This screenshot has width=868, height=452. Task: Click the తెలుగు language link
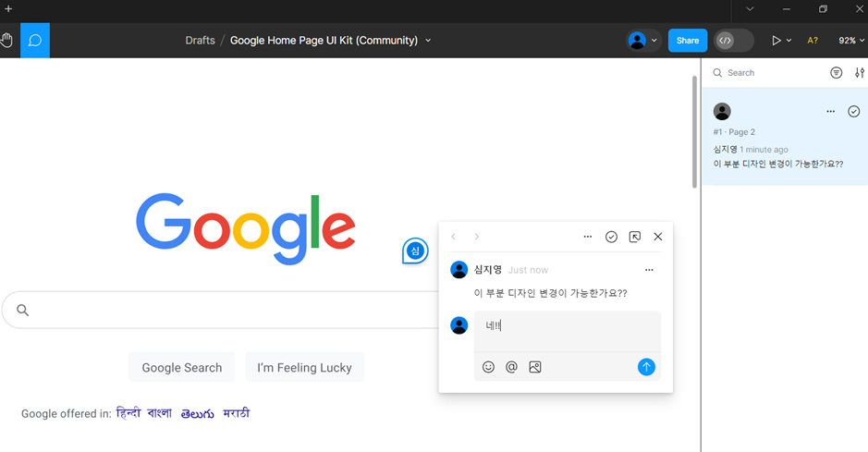pos(198,413)
